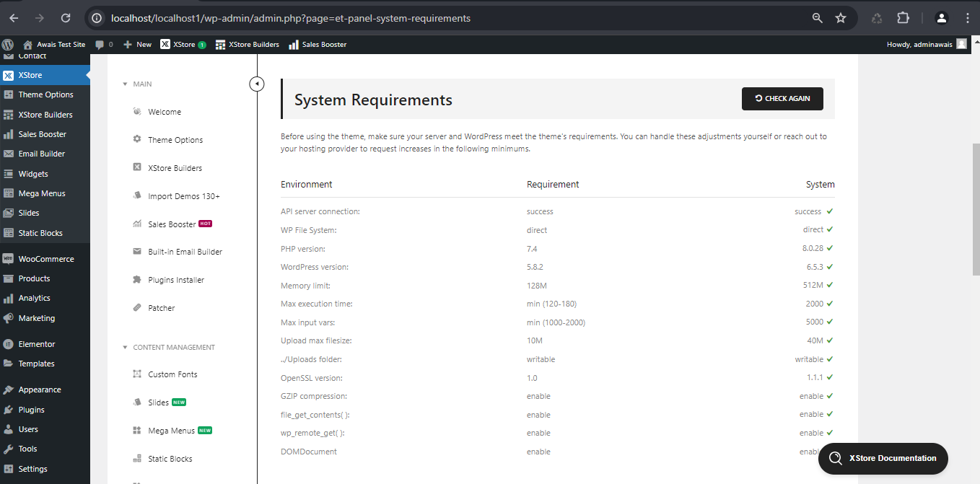Viewport: 980px width, 484px height.
Task: Open the browser extensions puzzle icon
Action: pos(903,18)
